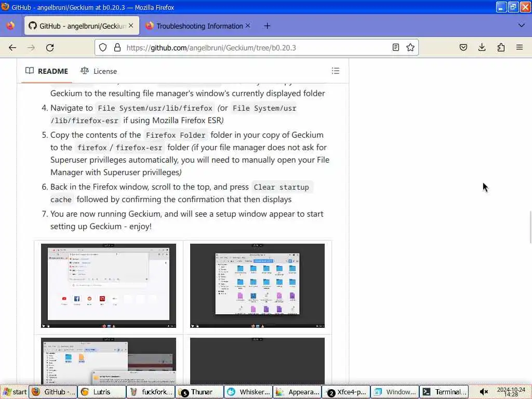Close the GitHub Geckium tab
Image resolution: width=532 pixels, height=399 pixels.
[x=131, y=25]
